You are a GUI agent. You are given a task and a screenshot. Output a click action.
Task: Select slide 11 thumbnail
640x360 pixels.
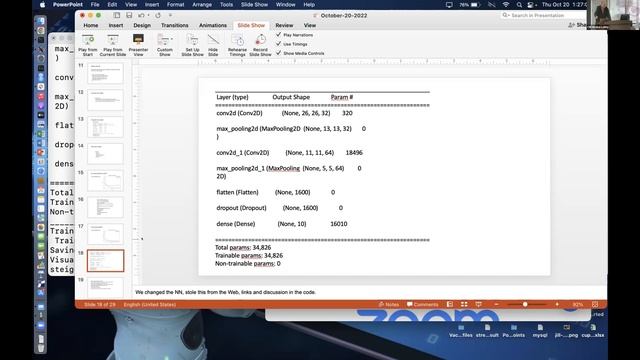[x=105, y=73]
